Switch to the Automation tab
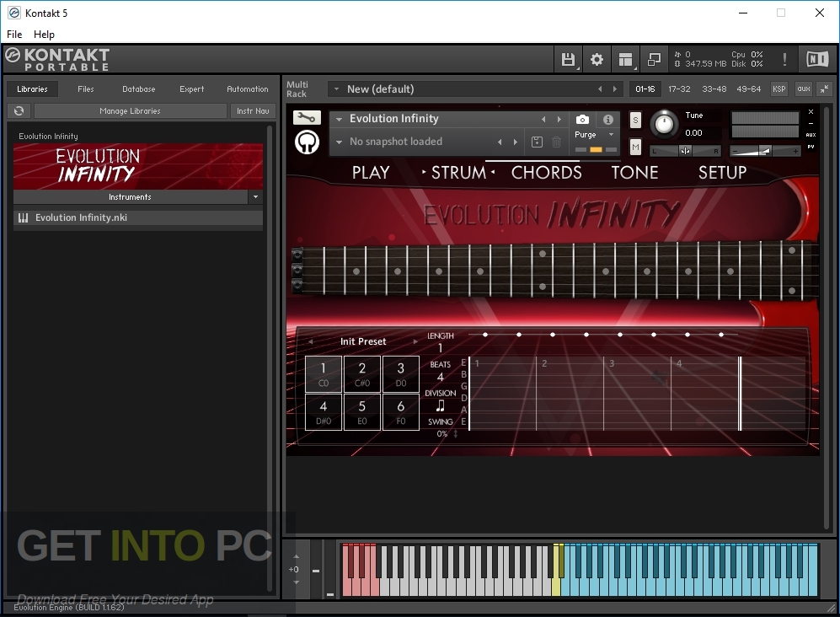 (248, 89)
